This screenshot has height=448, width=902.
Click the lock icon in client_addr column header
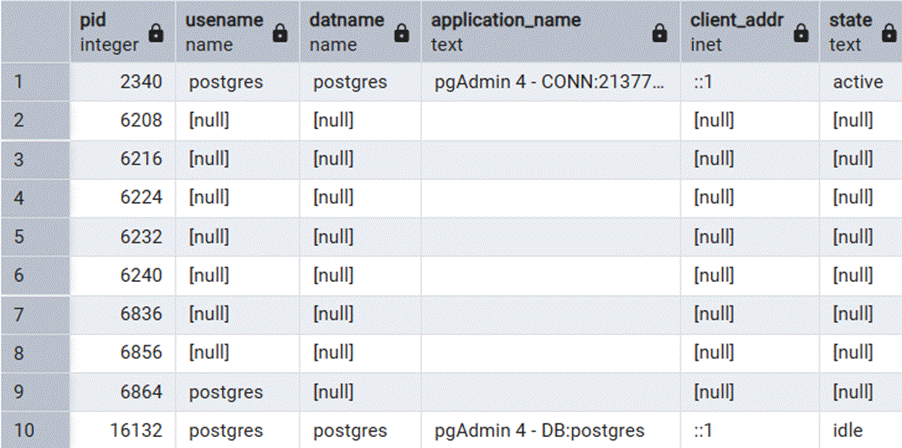pos(800,33)
